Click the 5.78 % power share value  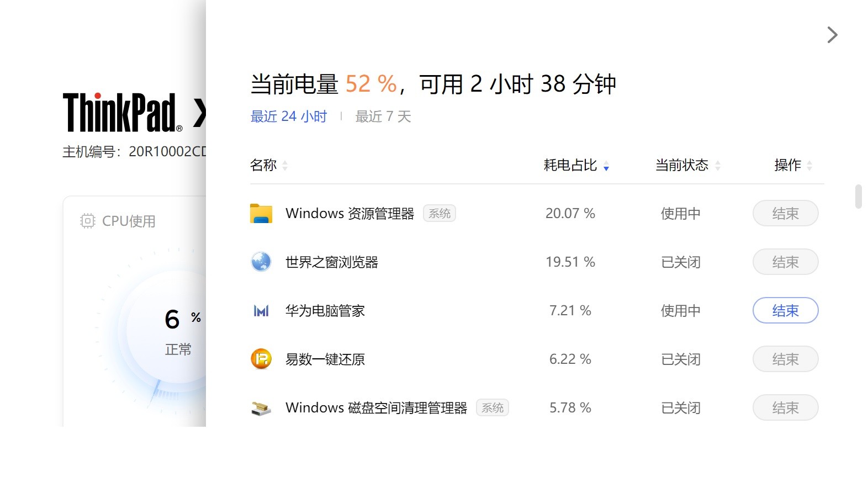click(570, 407)
